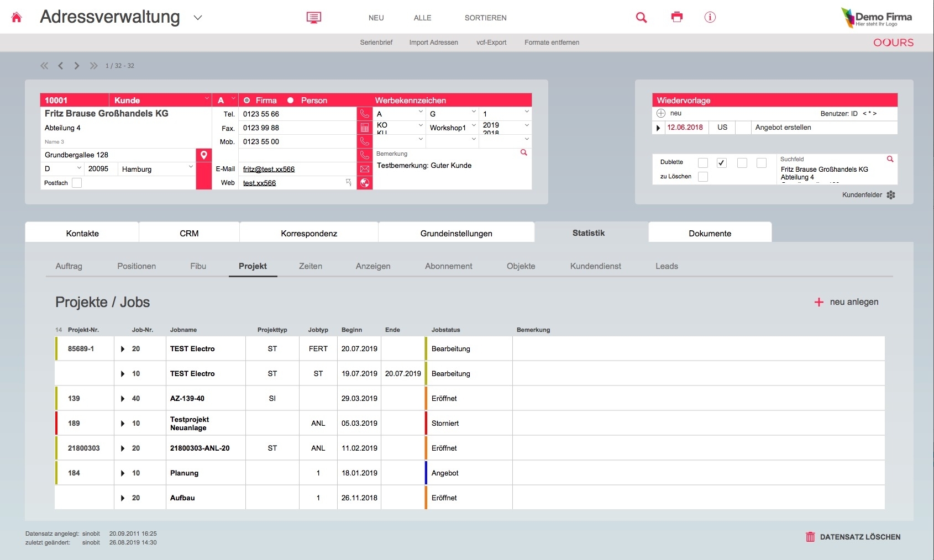The image size is (934, 560).
Task: Click the envelope icon beside the e-mail address
Action: tap(365, 169)
